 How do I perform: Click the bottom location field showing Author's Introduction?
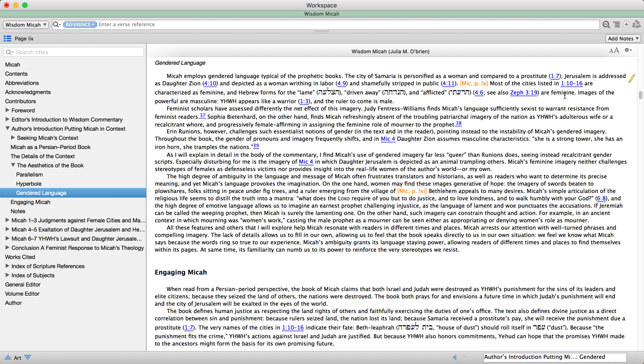(x=554, y=357)
